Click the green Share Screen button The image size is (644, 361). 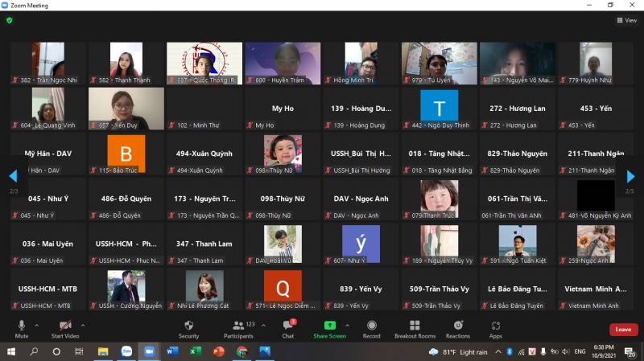point(330,329)
